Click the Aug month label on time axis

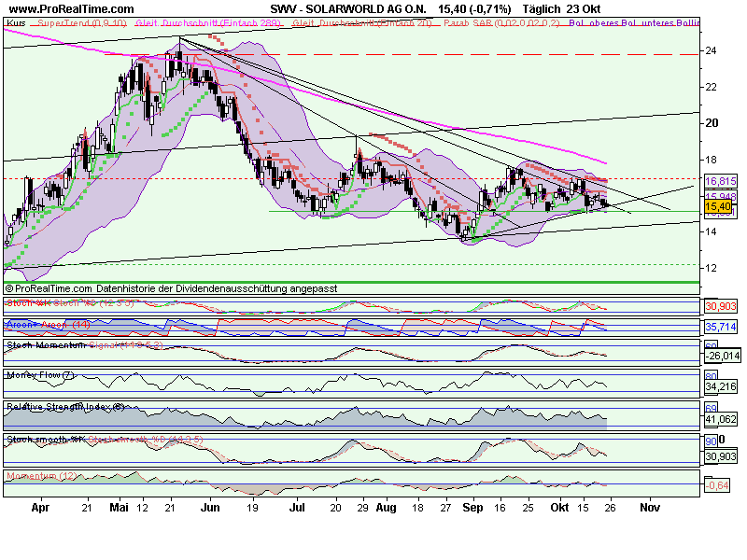point(387,508)
